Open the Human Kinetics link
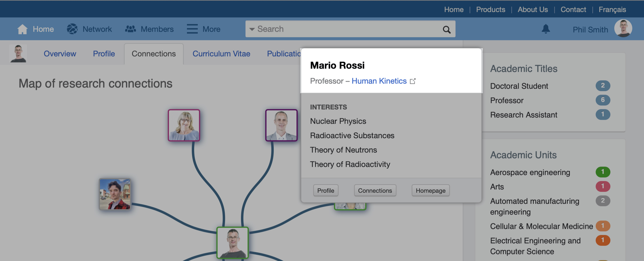 (379, 81)
